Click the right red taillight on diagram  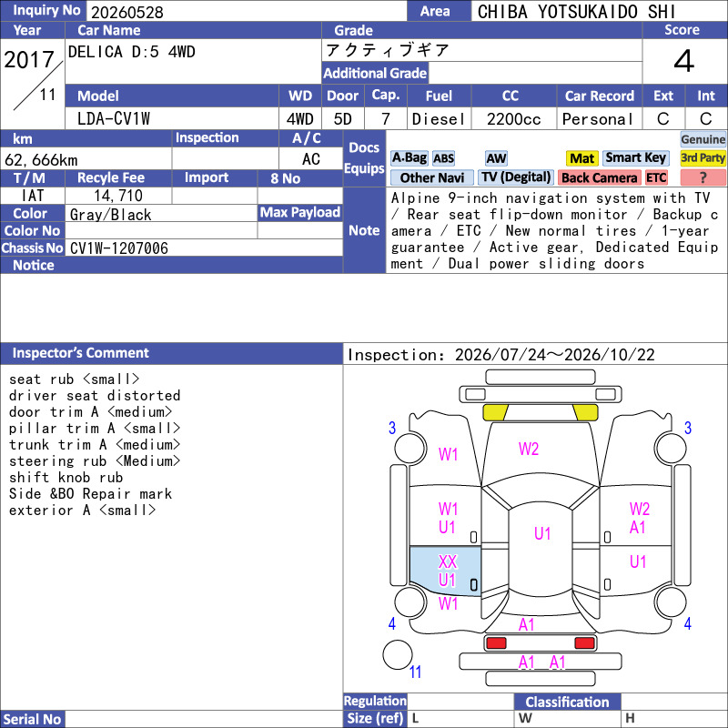(x=584, y=643)
